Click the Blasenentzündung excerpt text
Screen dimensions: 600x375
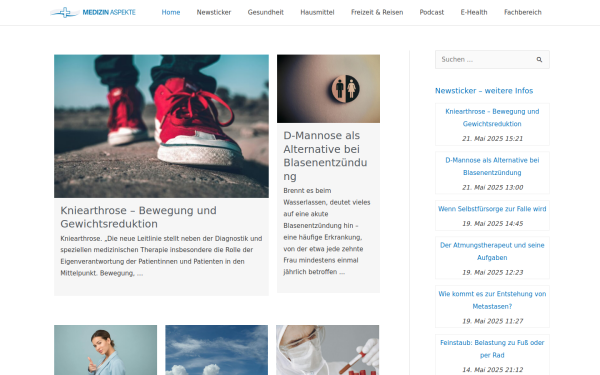pyautogui.click(x=327, y=231)
